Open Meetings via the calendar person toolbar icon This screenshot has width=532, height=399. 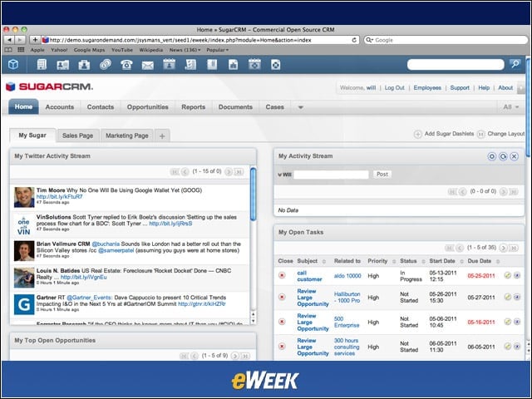point(169,65)
